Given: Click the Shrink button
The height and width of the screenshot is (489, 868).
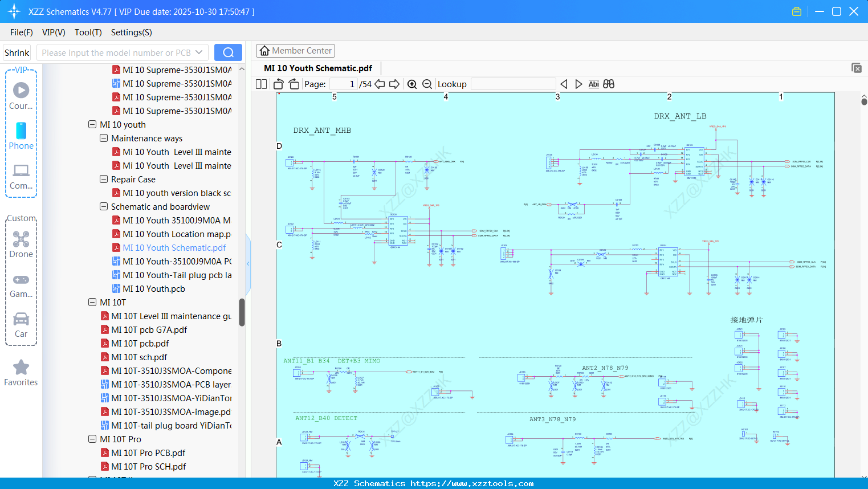Looking at the screenshot, I should point(17,52).
